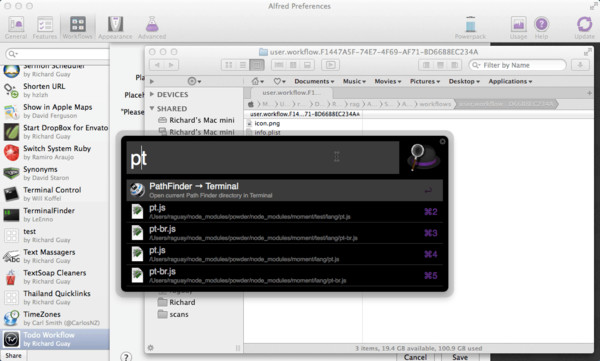Expand the DEVICES sidebar section

pos(152,94)
